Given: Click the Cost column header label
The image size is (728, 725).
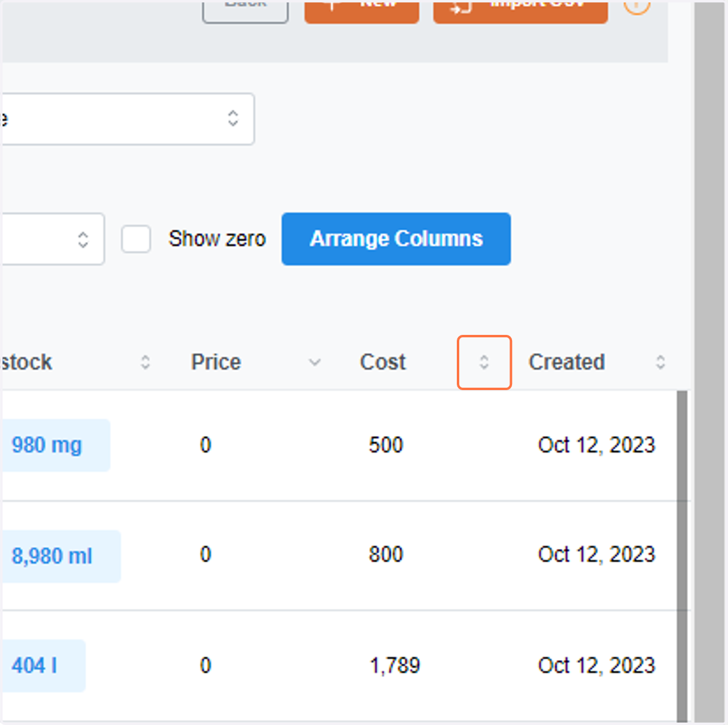Looking at the screenshot, I should point(383,362).
